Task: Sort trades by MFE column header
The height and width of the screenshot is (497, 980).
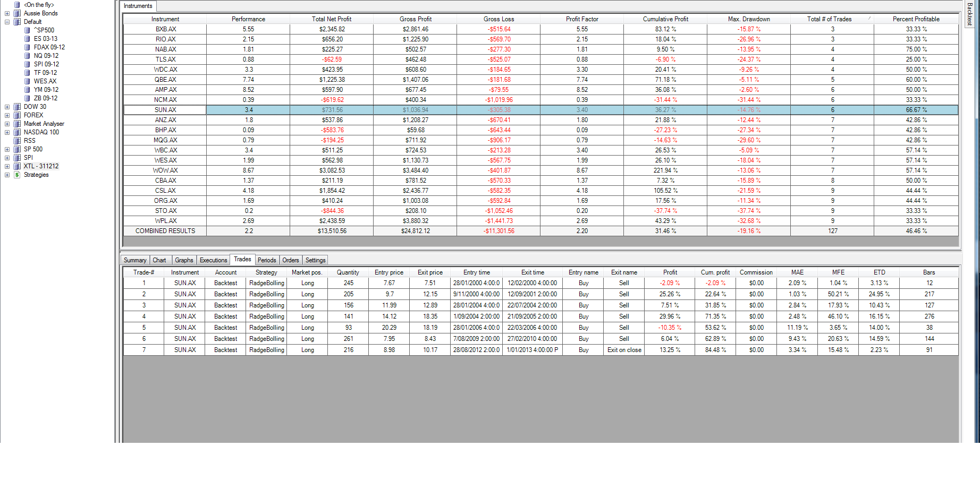Action: click(838, 272)
